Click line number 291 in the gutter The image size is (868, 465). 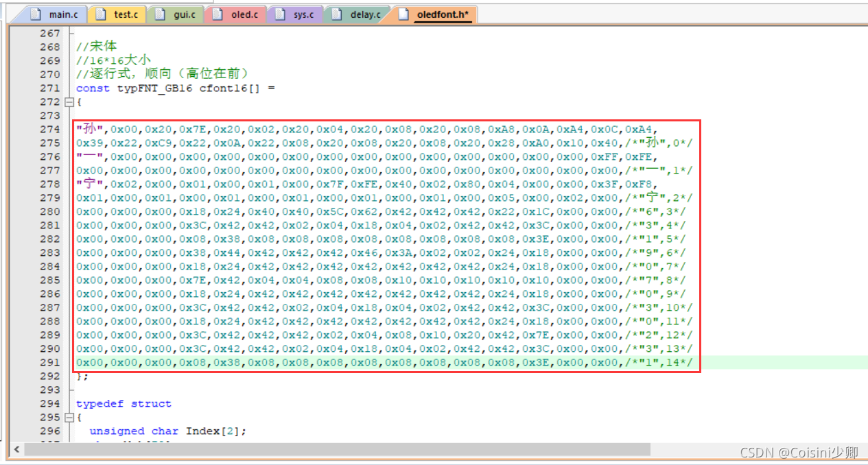coord(50,362)
